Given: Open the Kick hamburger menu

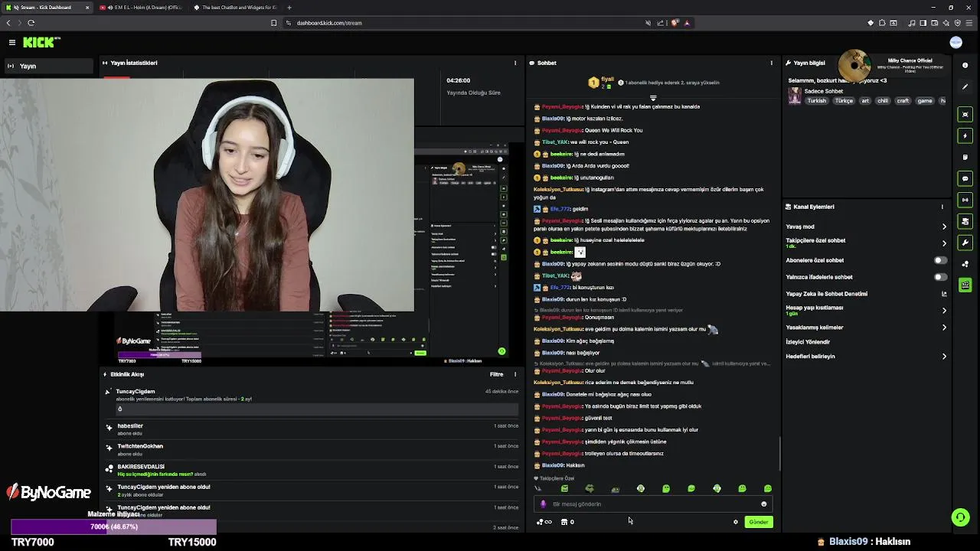Looking at the screenshot, I should click(x=12, y=42).
